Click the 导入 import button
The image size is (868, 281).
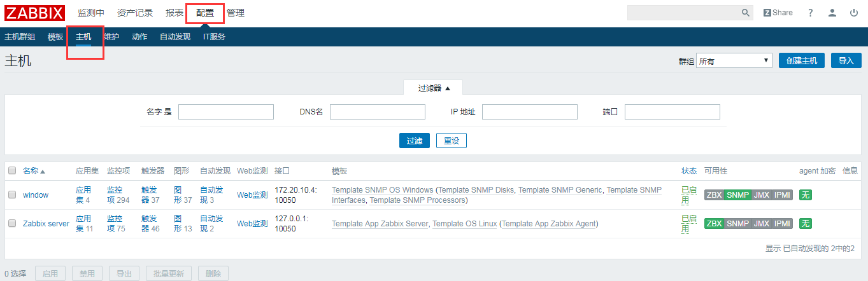[x=846, y=61]
